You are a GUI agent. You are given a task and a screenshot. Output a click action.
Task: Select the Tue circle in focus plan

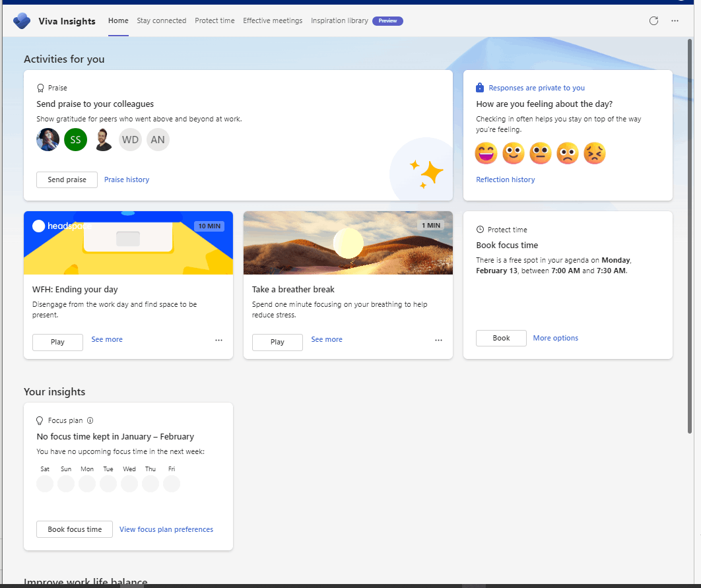coord(108,484)
